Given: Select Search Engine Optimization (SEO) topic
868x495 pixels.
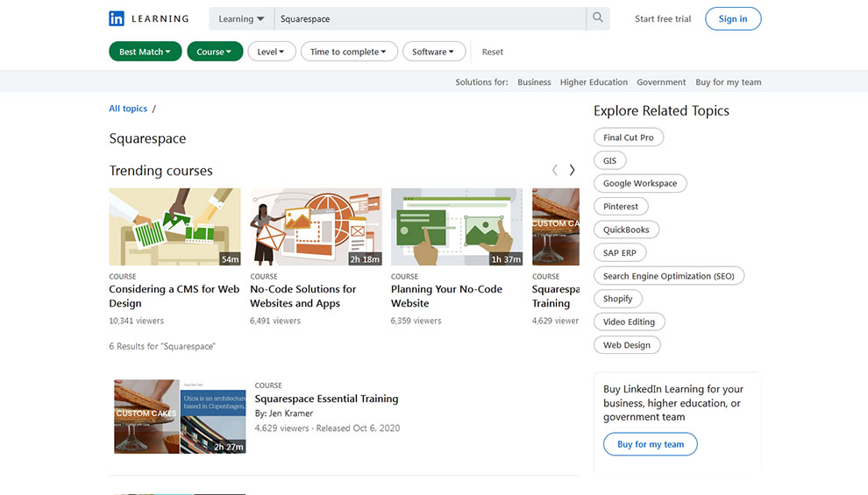Looking at the screenshot, I should 669,276.
